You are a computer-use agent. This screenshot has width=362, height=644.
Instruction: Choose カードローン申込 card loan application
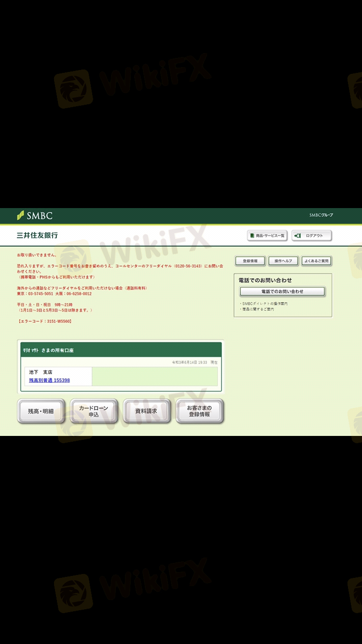(94, 411)
